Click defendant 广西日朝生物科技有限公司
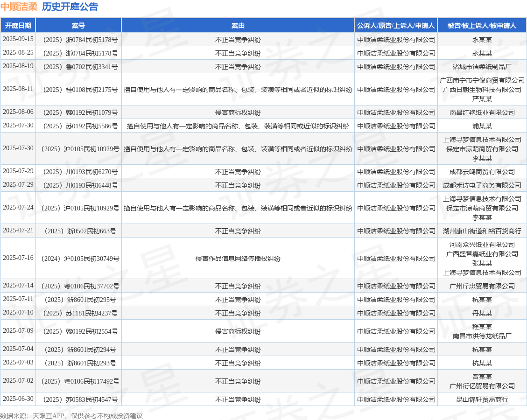This screenshot has height=420, width=527. click(x=482, y=90)
